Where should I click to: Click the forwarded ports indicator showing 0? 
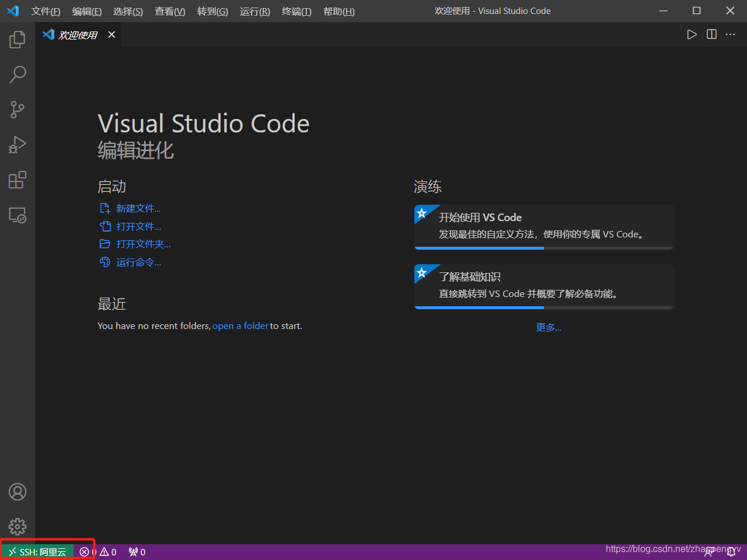point(137,552)
